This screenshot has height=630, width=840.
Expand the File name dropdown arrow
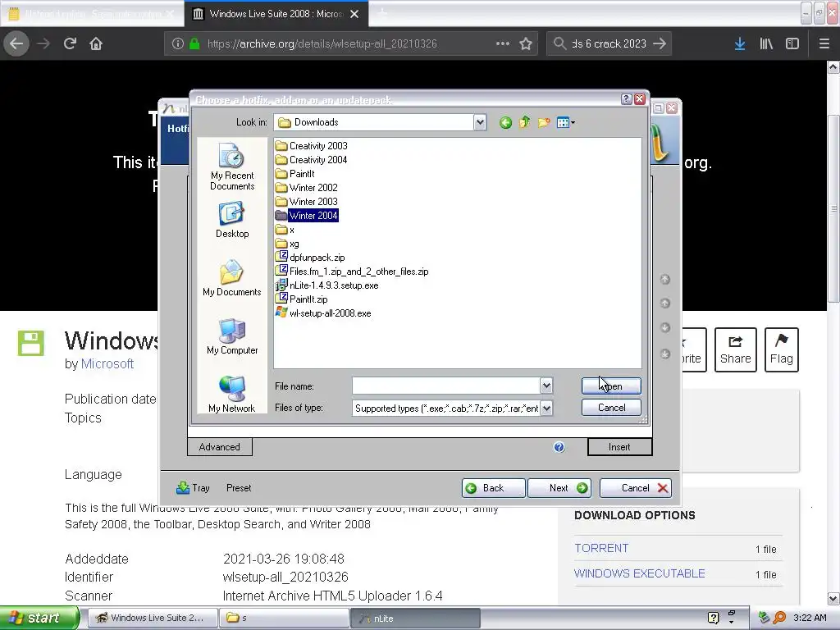click(x=546, y=386)
